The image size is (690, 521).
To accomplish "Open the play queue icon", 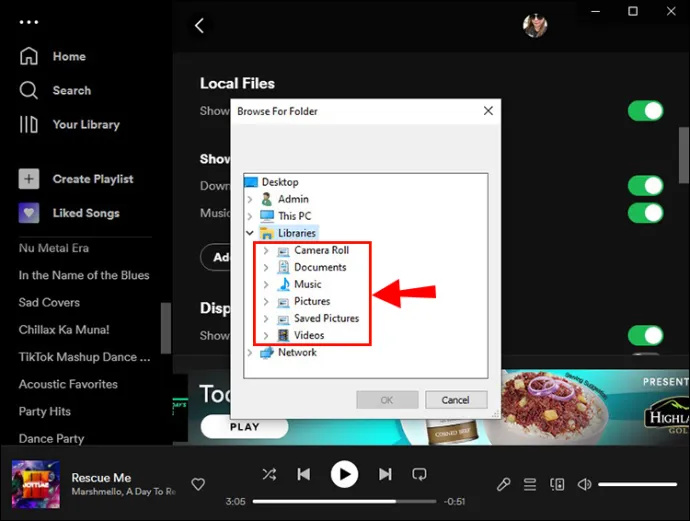I will click(x=530, y=484).
